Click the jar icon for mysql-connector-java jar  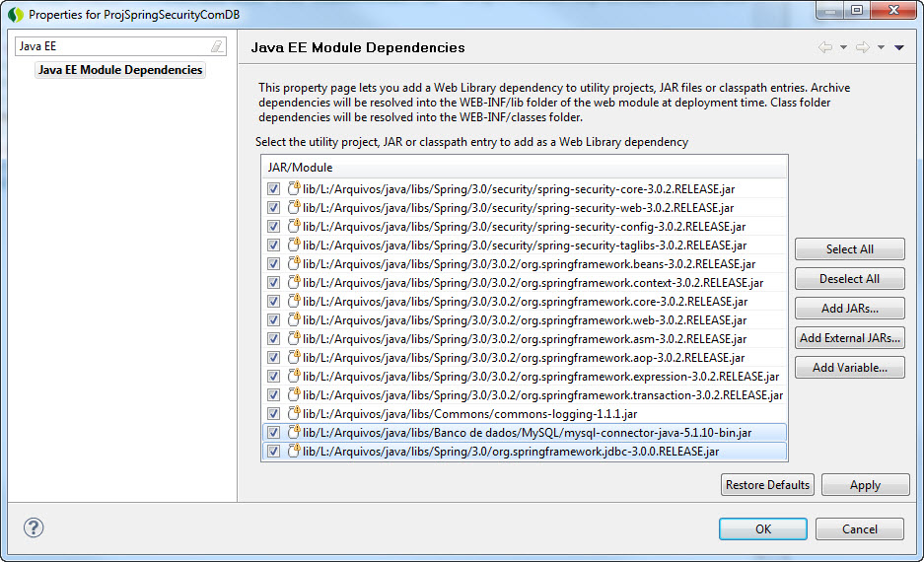[294, 433]
